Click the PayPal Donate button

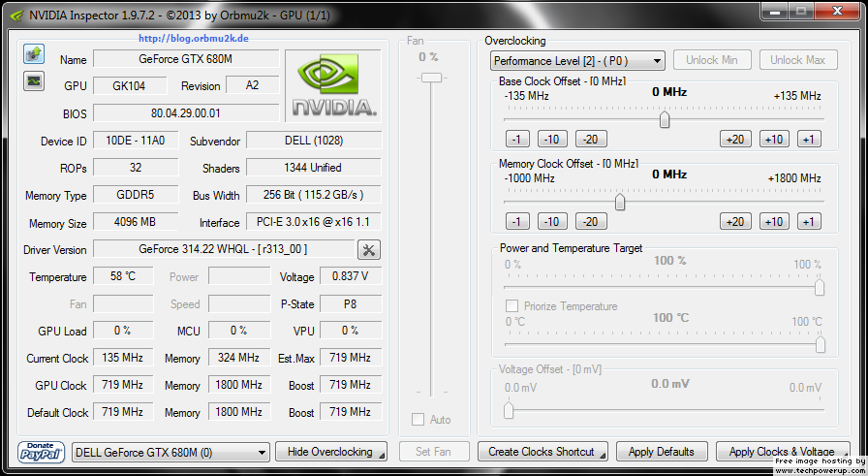pyautogui.click(x=41, y=452)
